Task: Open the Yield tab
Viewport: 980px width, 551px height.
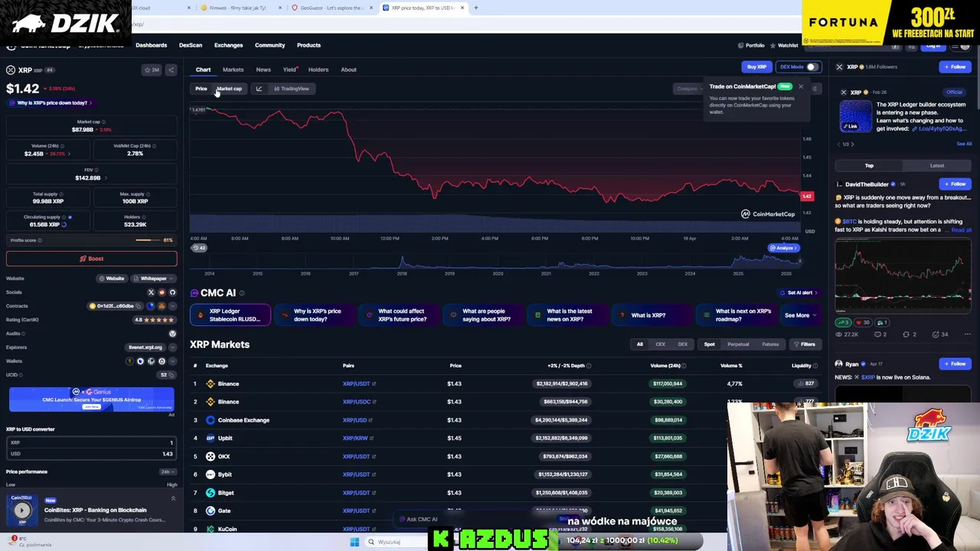Action: [x=290, y=70]
